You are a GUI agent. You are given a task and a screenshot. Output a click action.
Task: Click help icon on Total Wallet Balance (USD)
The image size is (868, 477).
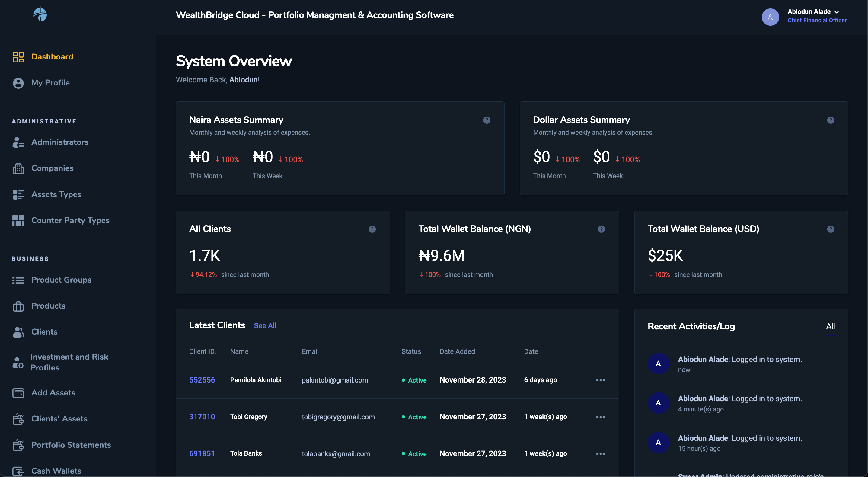pos(830,229)
